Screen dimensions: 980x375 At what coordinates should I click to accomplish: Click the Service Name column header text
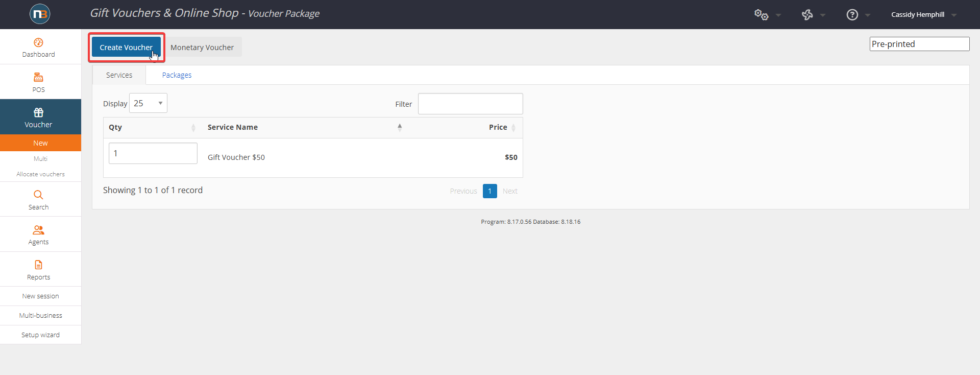[232, 127]
